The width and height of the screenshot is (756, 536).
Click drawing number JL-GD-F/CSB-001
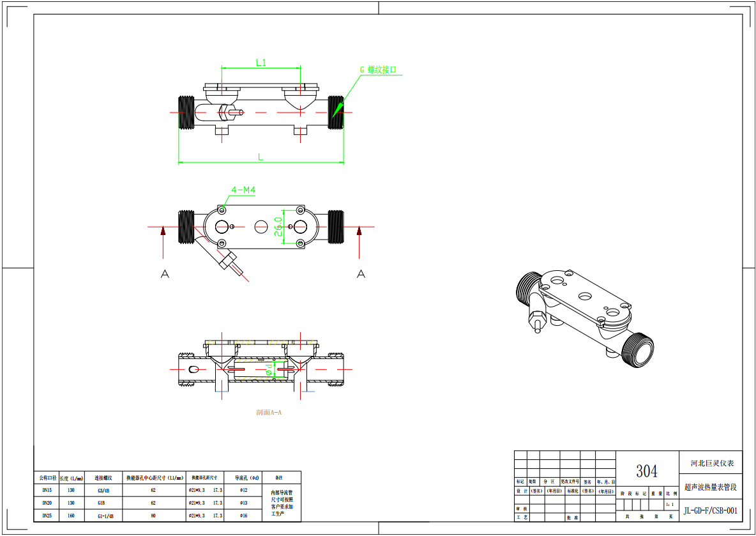pos(710,510)
